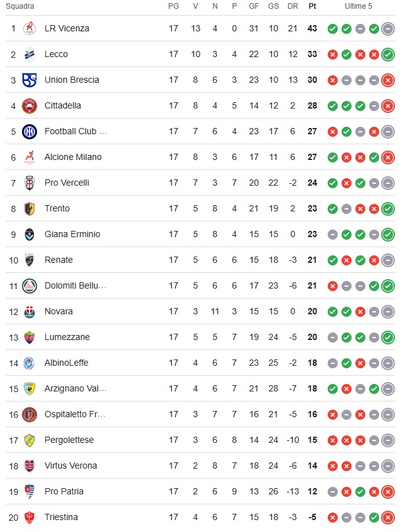Click the Alcione Milano logo

click(x=30, y=157)
